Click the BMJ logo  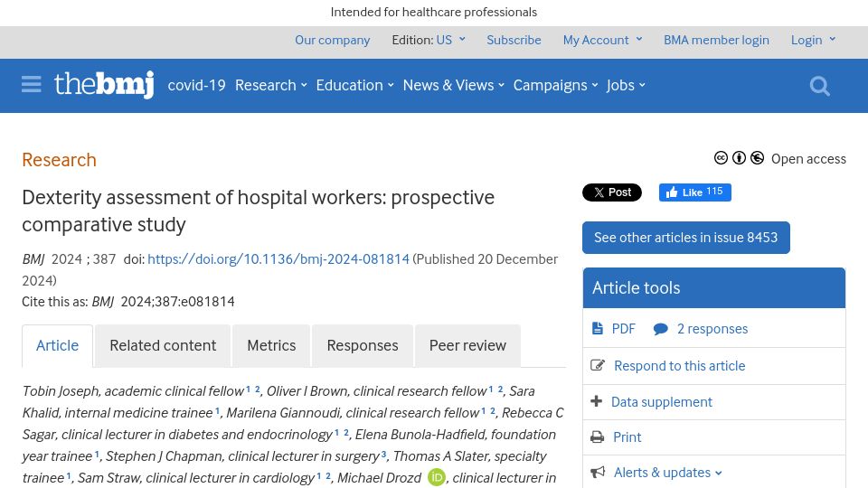[x=104, y=85]
